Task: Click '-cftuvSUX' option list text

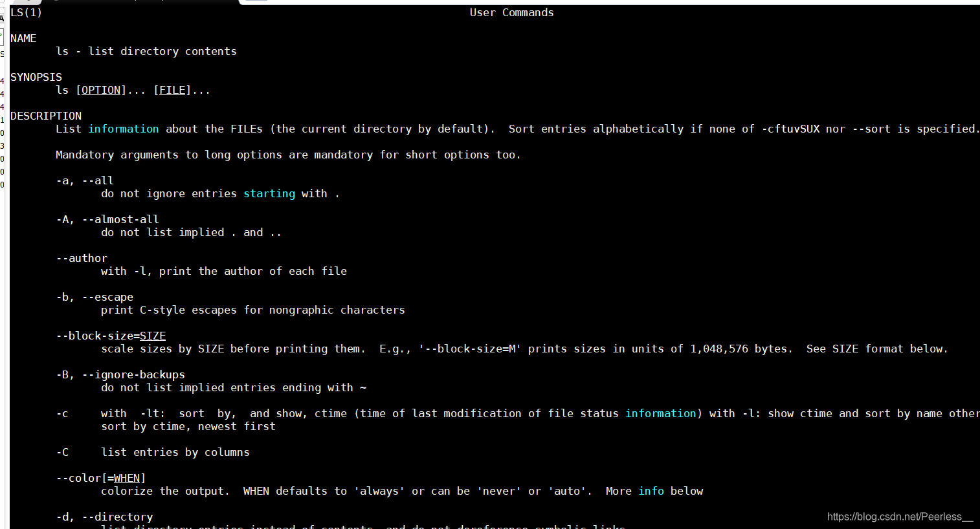Action: point(790,129)
